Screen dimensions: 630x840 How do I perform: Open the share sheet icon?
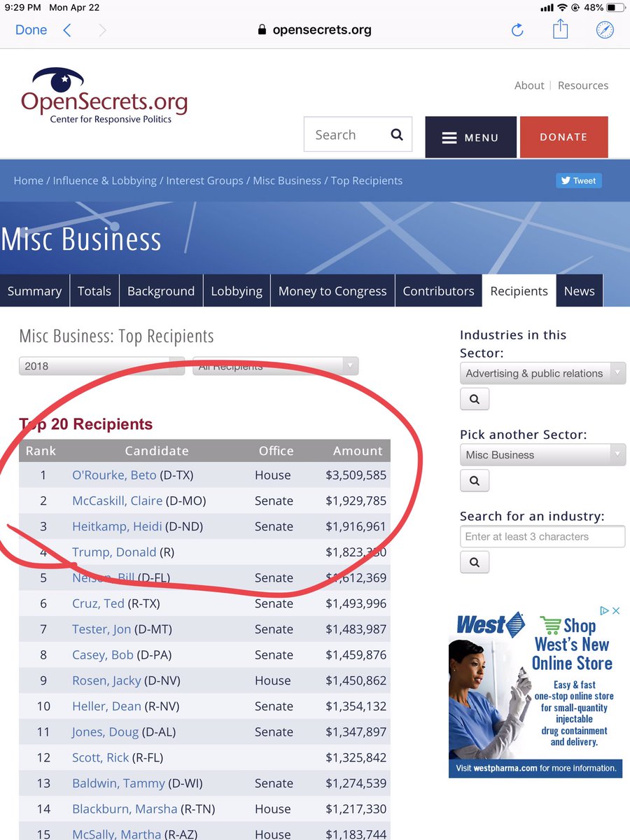coord(560,29)
